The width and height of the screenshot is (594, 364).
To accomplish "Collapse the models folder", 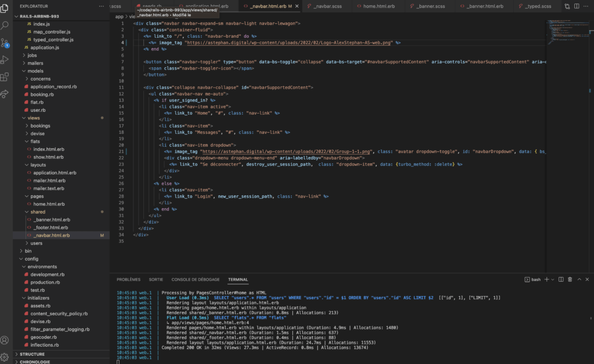I will coord(35,71).
